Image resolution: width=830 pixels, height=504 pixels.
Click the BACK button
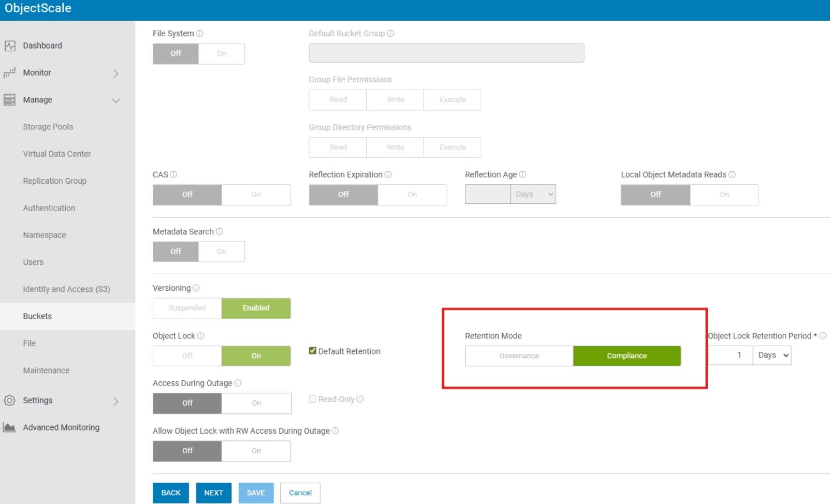coord(171,493)
